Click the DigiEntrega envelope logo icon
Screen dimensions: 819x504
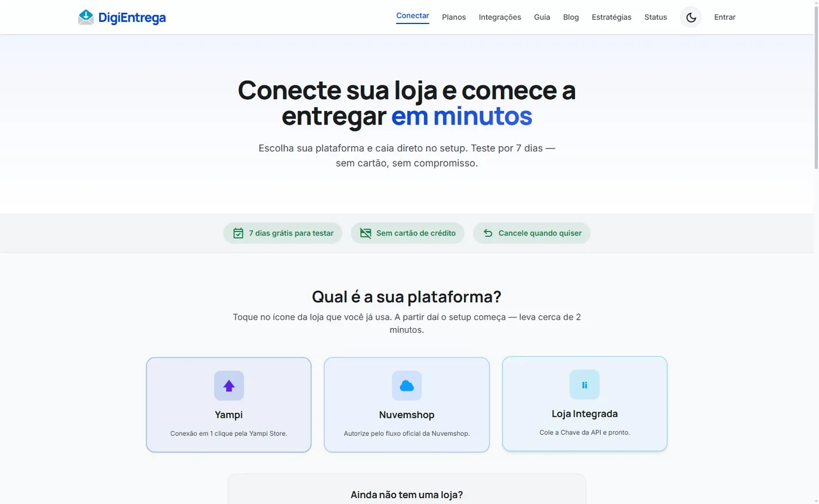pos(86,18)
